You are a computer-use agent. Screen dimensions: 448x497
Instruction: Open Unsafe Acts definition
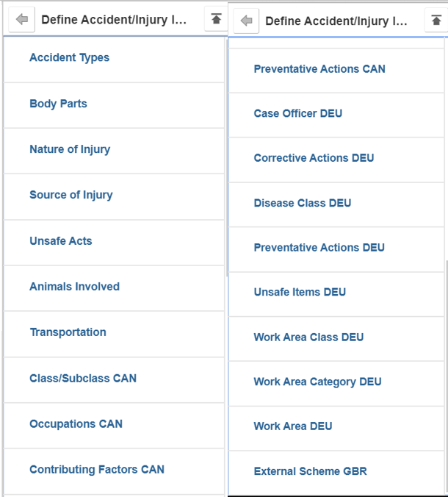coord(61,241)
